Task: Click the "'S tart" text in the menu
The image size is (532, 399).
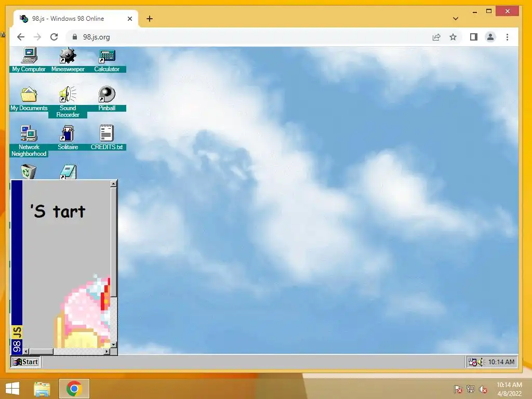Action: click(x=58, y=211)
